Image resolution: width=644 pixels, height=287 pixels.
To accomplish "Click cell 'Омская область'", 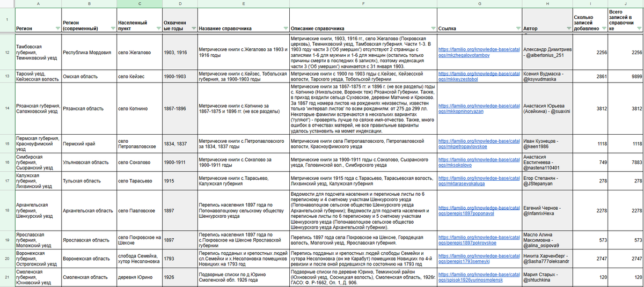I will tap(89, 76).
